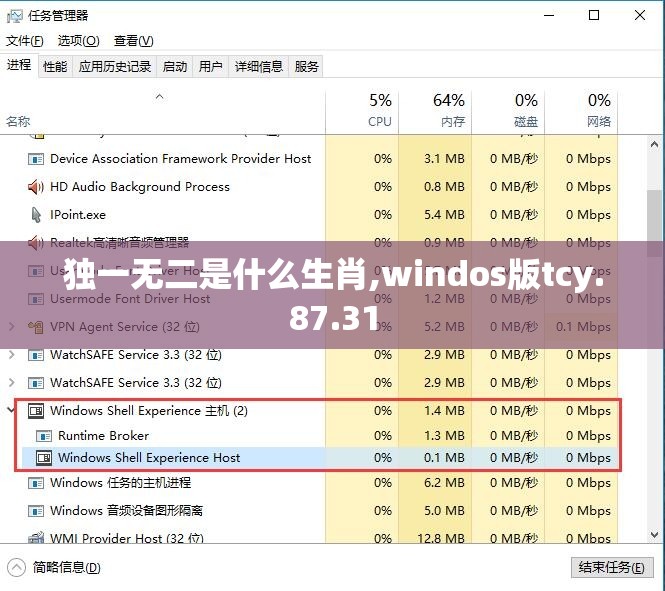
Task: Select the HD Audio Background Process row
Action: (309, 187)
